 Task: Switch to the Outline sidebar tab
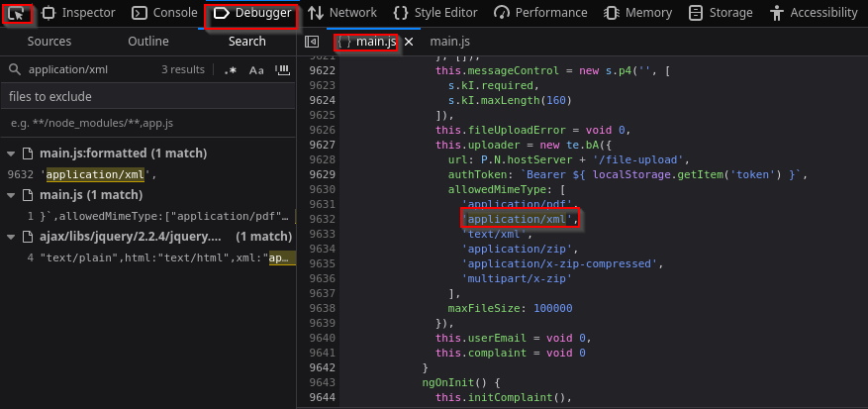pyautogui.click(x=148, y=42)
